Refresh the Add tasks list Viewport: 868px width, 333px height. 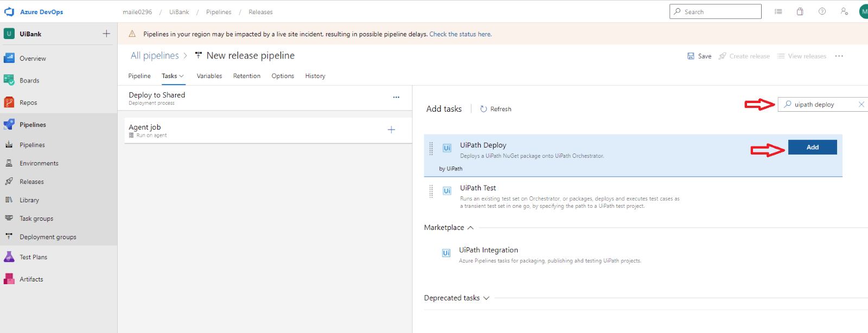[x=496, y=109]
